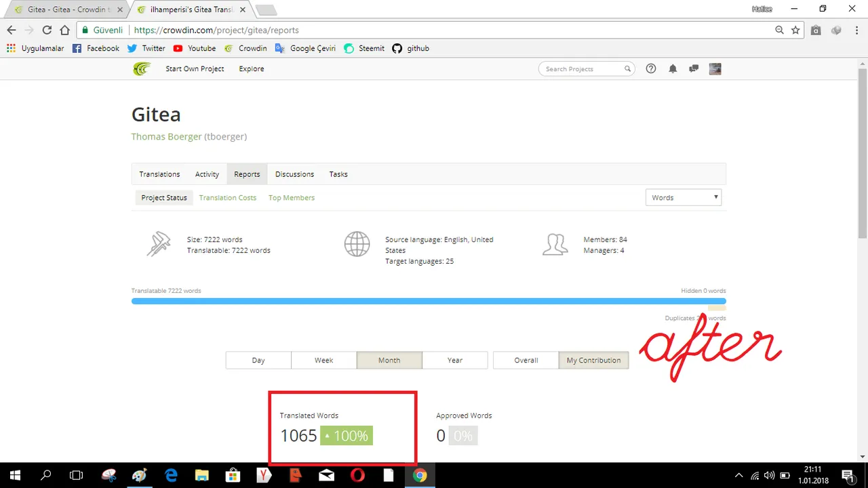This screenshot has width=868, height=488.
Task: Open the Top Members report
Action: [x=292, y=197]
